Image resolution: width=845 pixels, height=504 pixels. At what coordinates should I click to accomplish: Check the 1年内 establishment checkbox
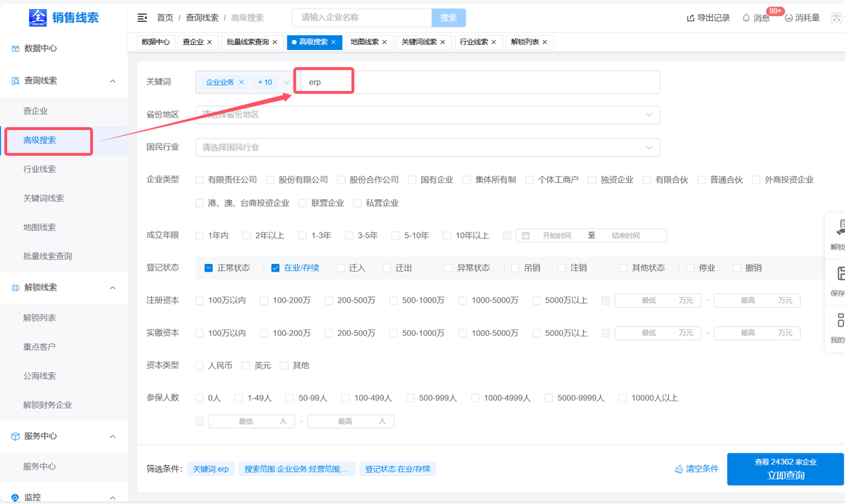200,236
